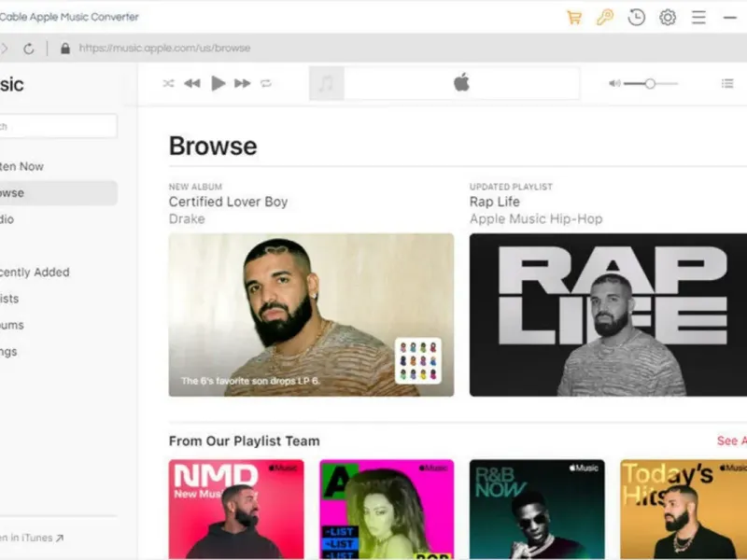Image resolution: width=747 pixels, height=560 pixels.
Task: Click the music note artwork placeholder
Action: click(x=326, y=84)
